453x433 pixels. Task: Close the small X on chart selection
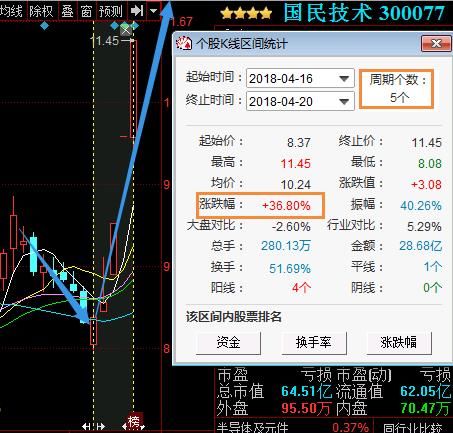pos(125,31)
